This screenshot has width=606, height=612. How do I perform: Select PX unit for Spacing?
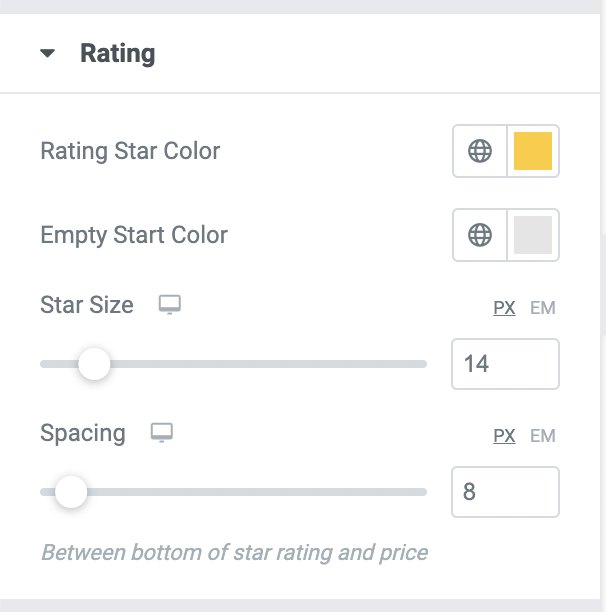point(504,436)
